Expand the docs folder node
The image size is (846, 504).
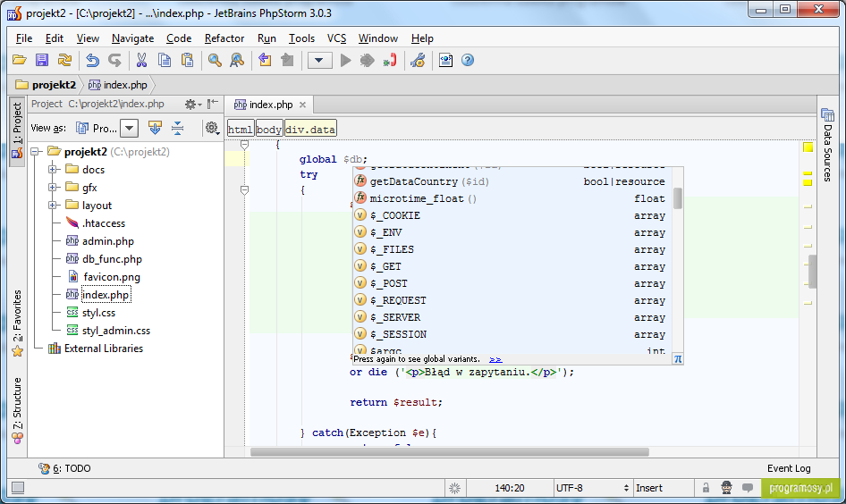(53, 169)
